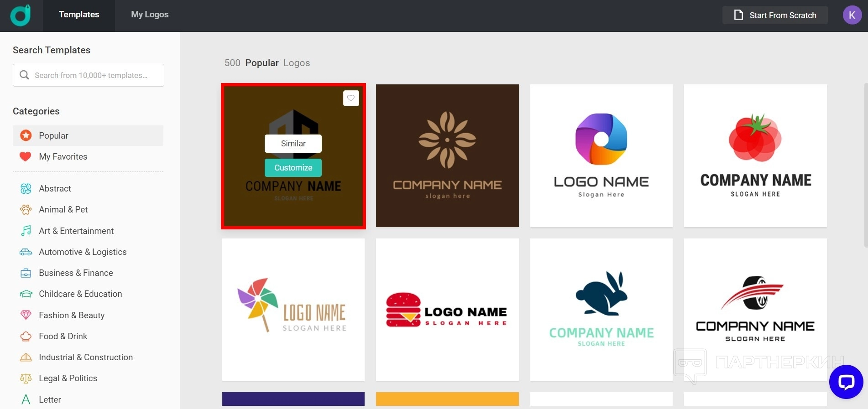Screen dimensions: 868x409
Task: Open the live chat bubble icon
Action: 846,382
